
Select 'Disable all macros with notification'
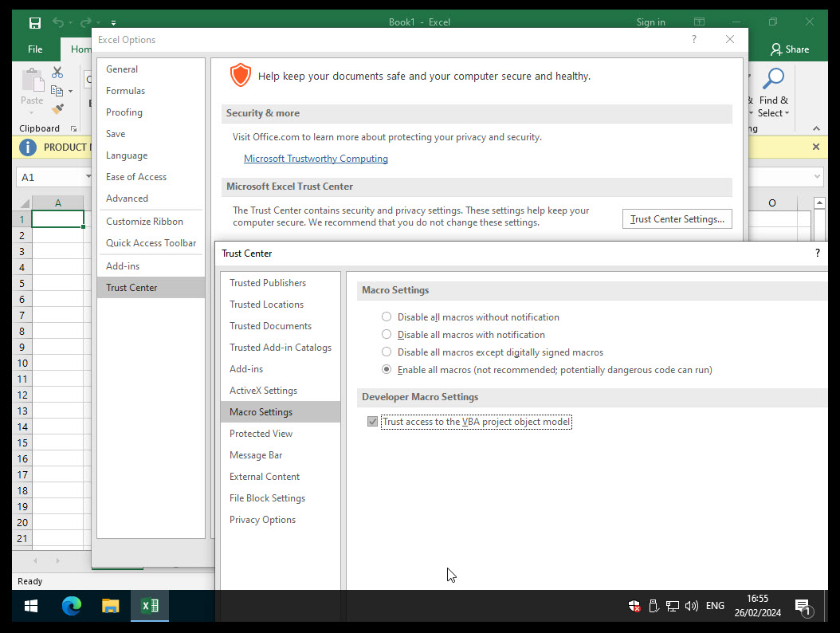click(x=386, y=334)
